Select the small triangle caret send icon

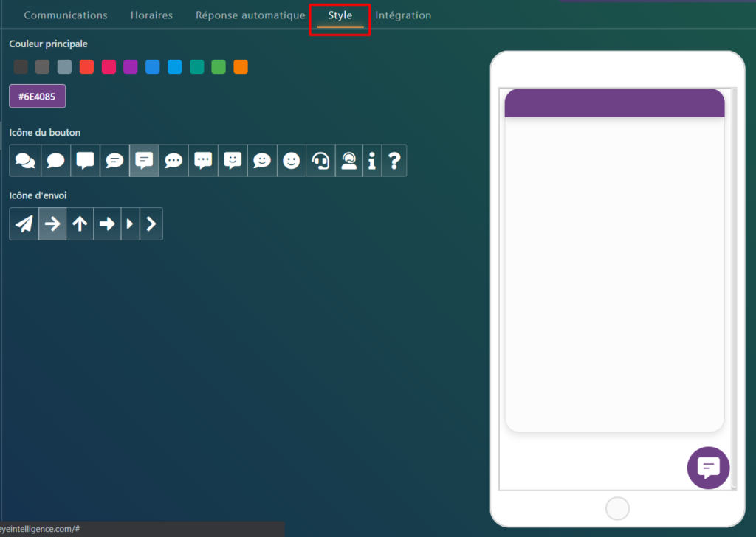(131, 224)
